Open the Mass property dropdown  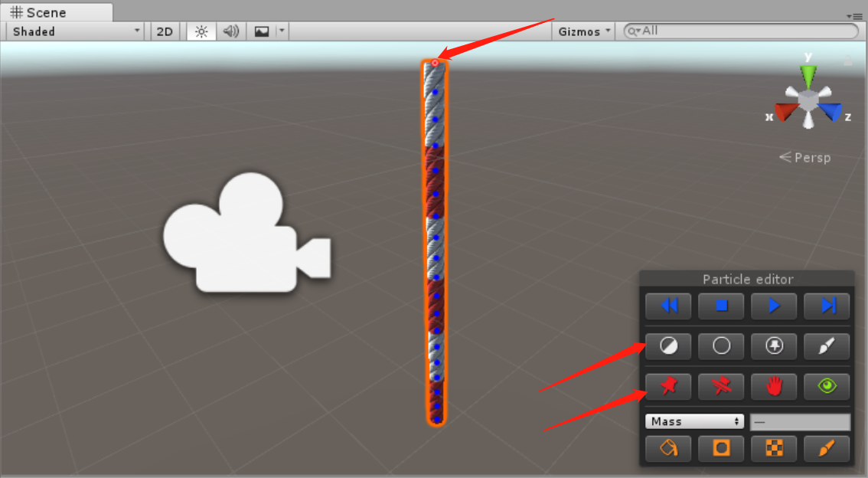pyautogui.click(x=693, y=421)
